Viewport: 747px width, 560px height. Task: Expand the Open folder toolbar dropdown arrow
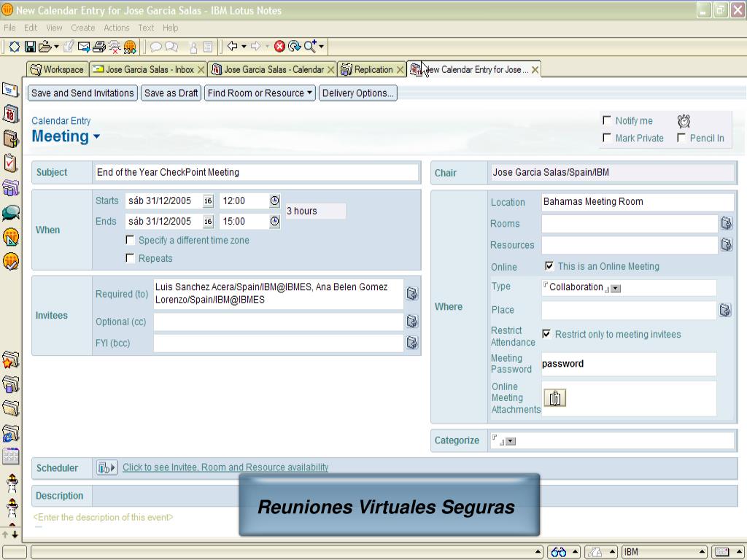56,46
